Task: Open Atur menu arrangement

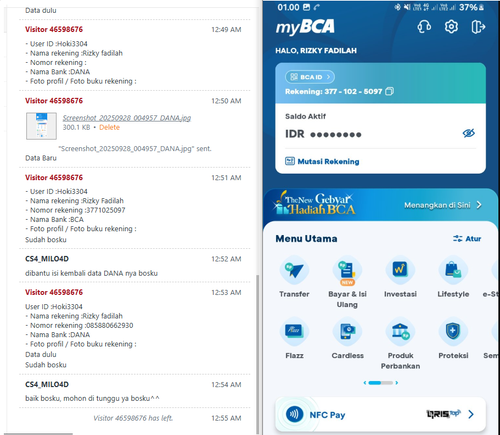Action: tap(467, 239)
